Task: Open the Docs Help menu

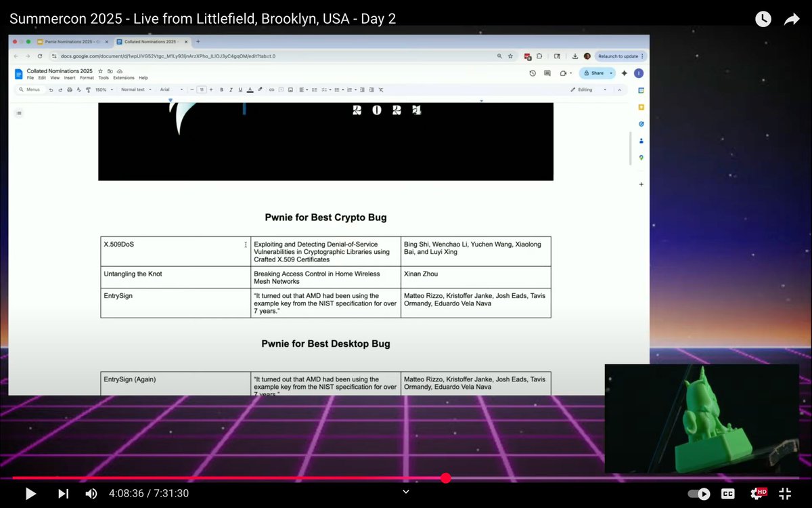Action: pyautogui.click(x=143, y=78)
